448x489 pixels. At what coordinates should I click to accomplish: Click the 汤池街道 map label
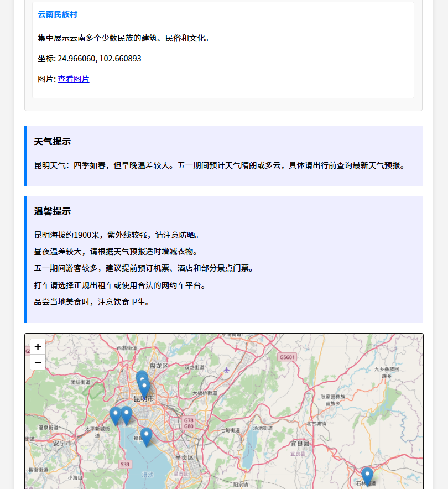point(263,428)
